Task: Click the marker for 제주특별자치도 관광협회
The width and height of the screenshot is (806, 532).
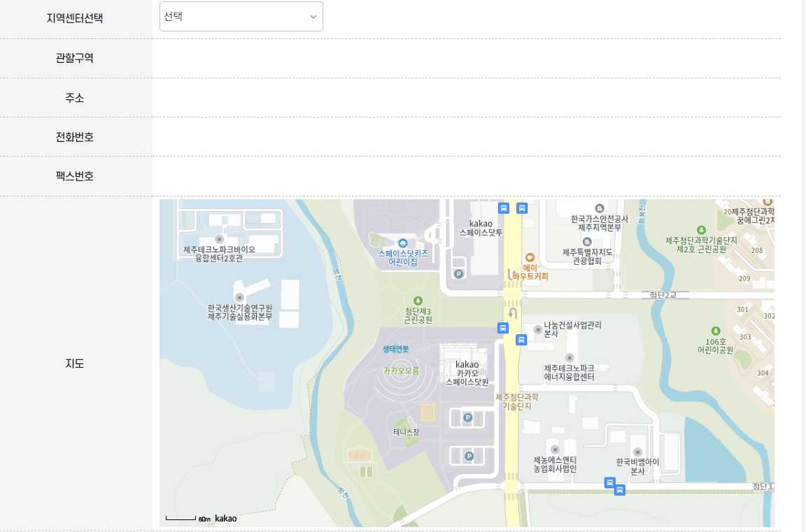Action: click(x=586, y=241)
